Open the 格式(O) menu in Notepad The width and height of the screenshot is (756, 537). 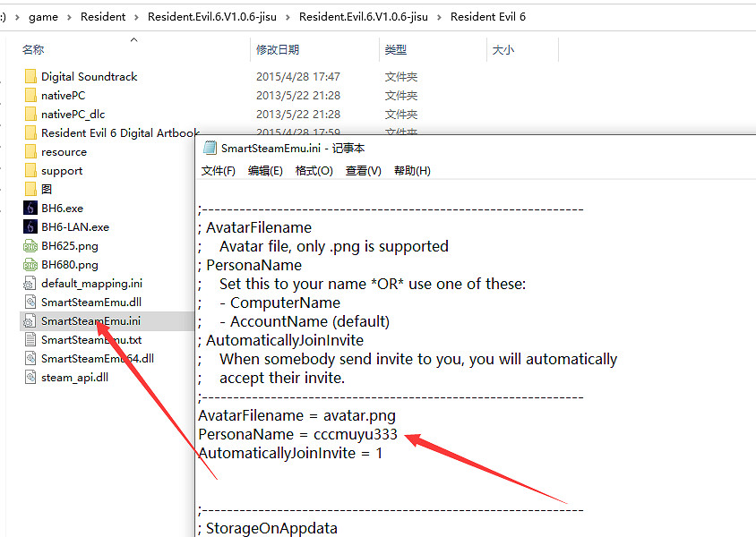313,171
